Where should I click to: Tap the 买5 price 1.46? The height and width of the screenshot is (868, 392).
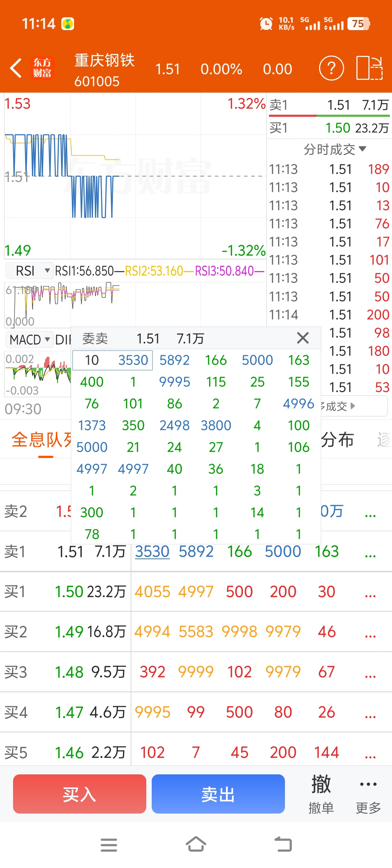pyautogui.click(x=69, y=753)
